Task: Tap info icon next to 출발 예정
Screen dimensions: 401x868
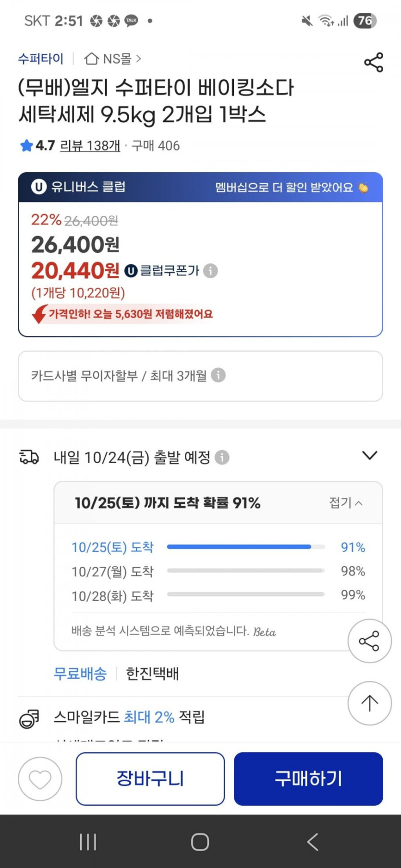Action: coord(222,457)
